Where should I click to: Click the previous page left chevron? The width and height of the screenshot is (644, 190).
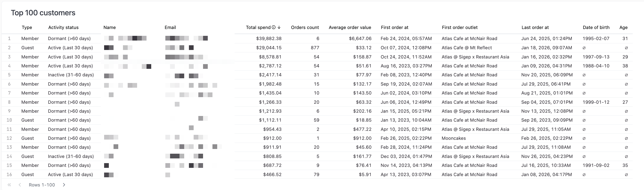(x=20, y=185)
